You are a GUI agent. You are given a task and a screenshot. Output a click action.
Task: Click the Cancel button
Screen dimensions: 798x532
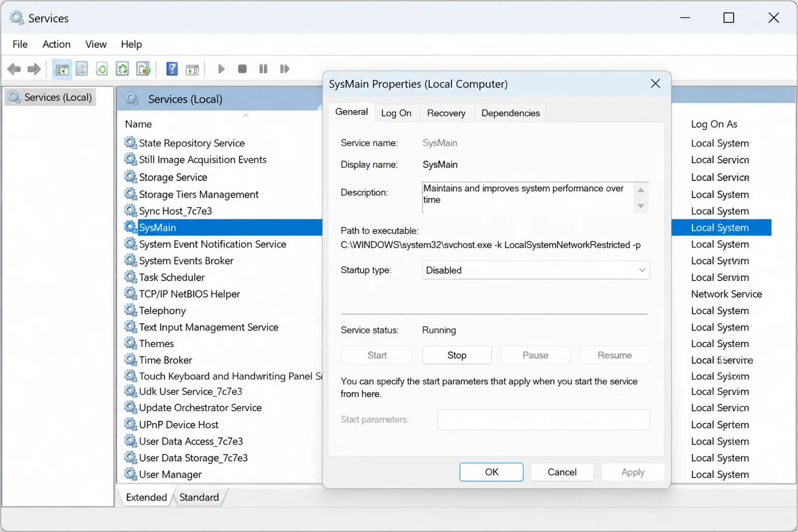click(562, 472)
